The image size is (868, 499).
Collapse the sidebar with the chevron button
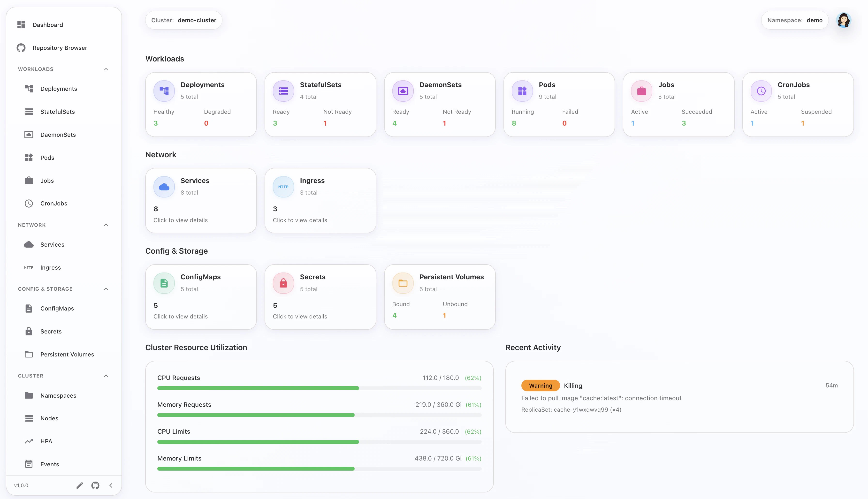click(x=110, y=485)
